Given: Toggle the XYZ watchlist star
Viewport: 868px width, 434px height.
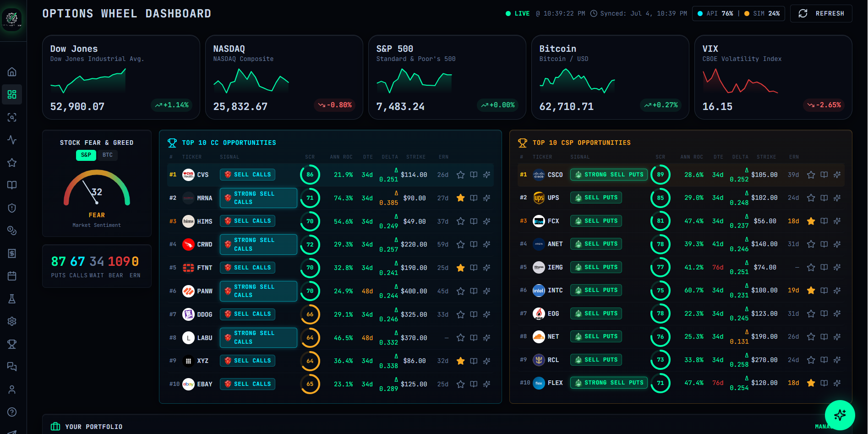Looking at the screenshot, I should [460, 361].
